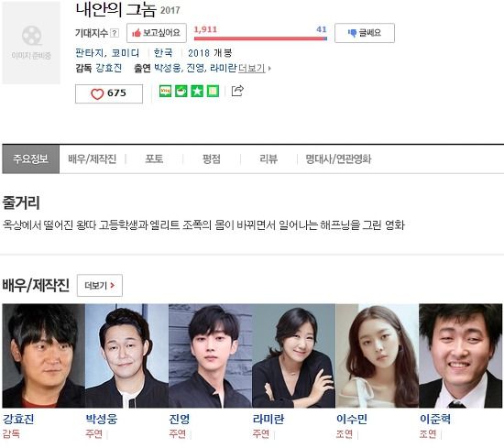The height and width of the screenshot is (448, 504).
Task: Expand 배우/제작진 section with 더보기 button
Action: [100, 286]
